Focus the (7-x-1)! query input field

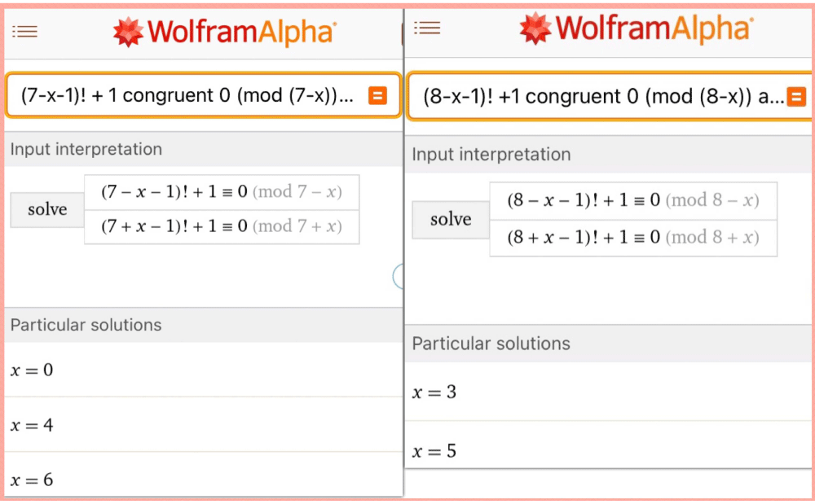203,95
